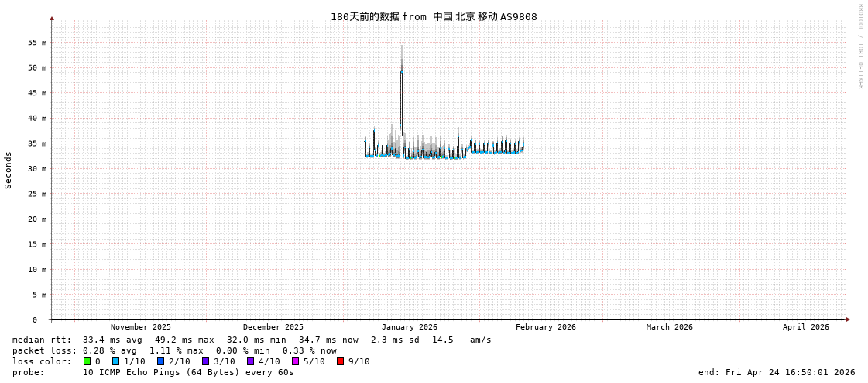The width and height of the screenshot is (868, 383).
Task: Click the 55 m y-axis tick label
Action: pyautogui.click(x=37, y=43)
